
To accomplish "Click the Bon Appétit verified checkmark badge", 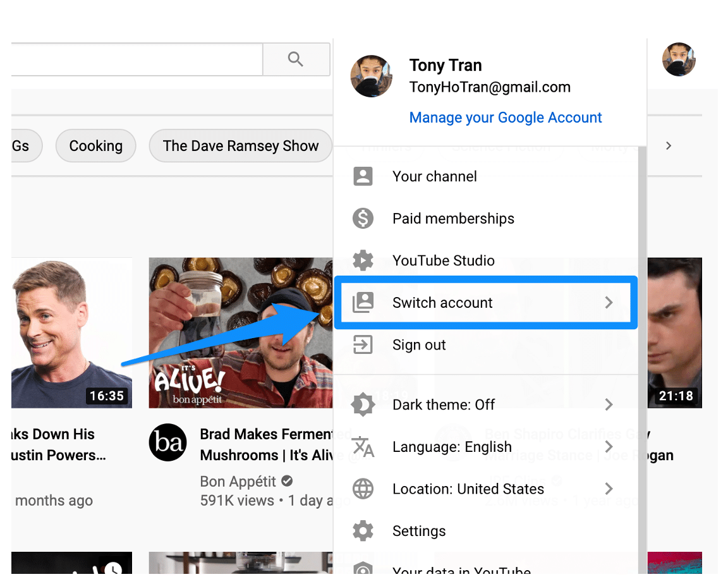I will 287,480.
